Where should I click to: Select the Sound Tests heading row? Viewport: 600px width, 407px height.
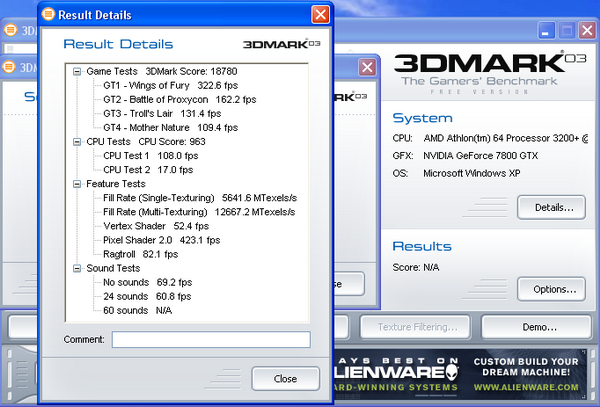[x=113, y=268]
